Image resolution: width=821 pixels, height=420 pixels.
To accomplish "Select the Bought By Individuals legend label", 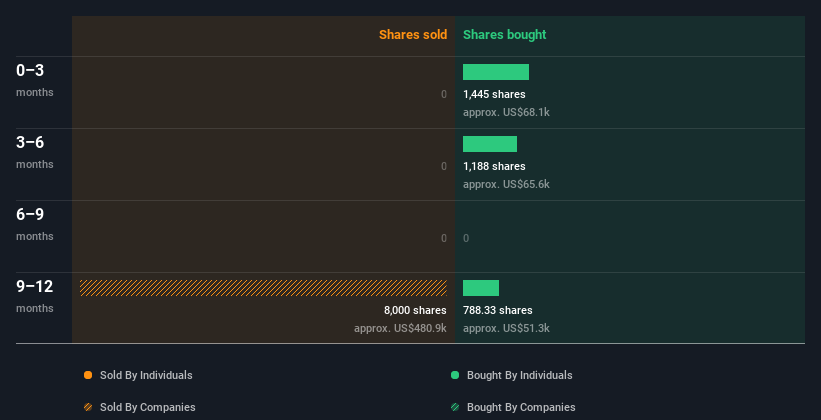I will (519, 375).
